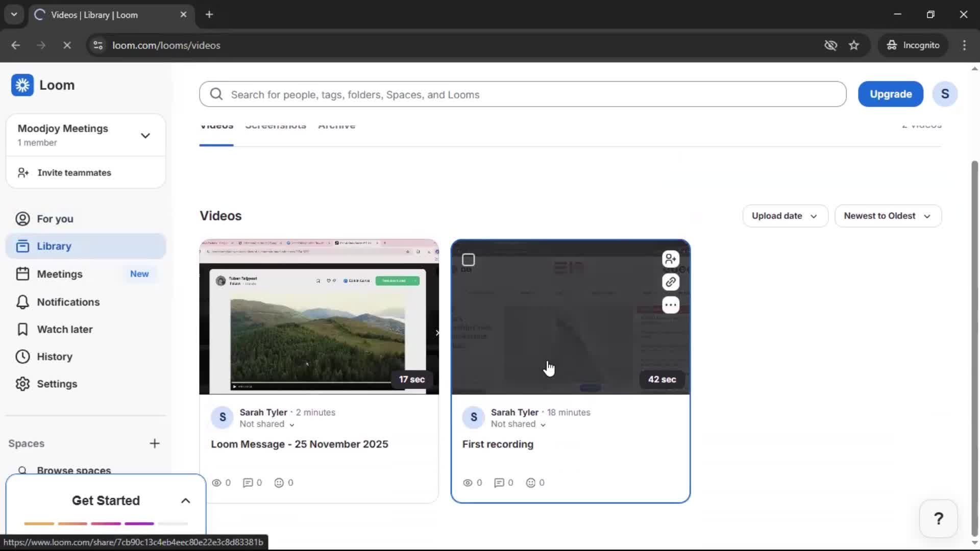The image size is (980, 551).
Task: Open History in the sidebar
Action: [x=54, y=357]
